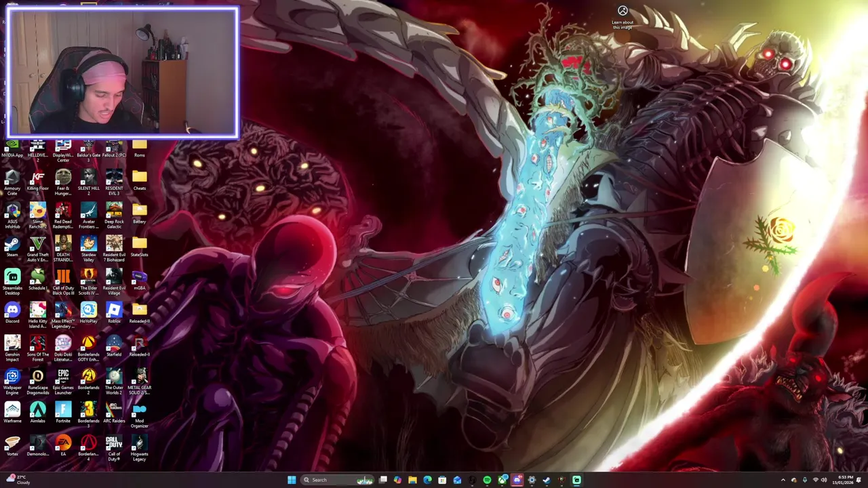Open the weather widget showing Cloudy
The image size is (868, 488).
(19, 480)
